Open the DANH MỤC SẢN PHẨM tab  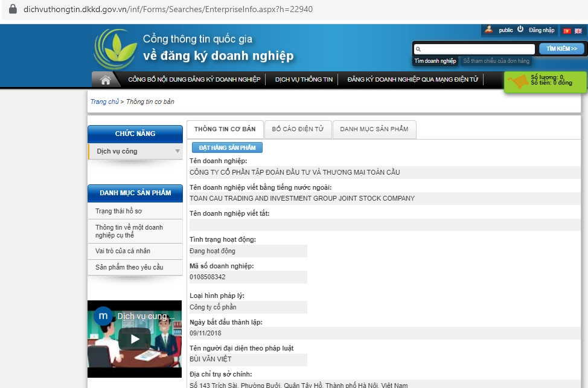pyautogui.click(x=374, y=129)
